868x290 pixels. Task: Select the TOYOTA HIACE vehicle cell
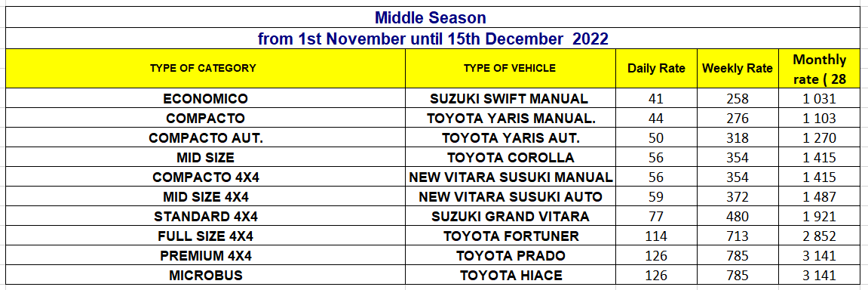[511, 275]
